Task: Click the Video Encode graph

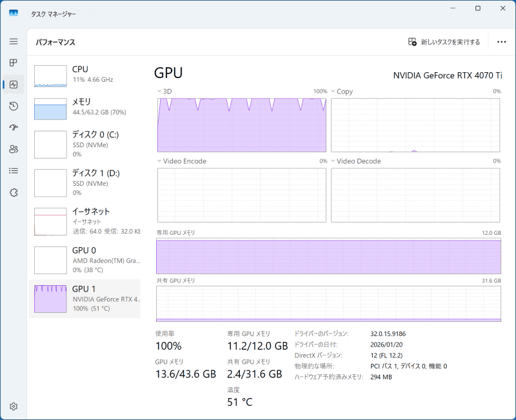Action: point(242,195)
